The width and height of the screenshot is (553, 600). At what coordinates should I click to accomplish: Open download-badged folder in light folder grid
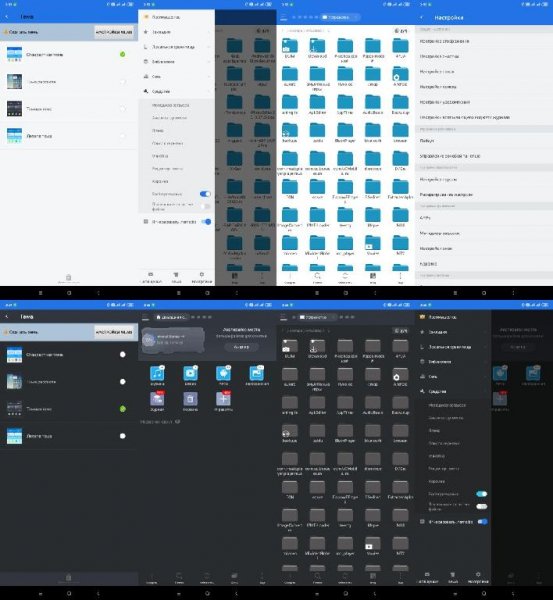[317, 46]
